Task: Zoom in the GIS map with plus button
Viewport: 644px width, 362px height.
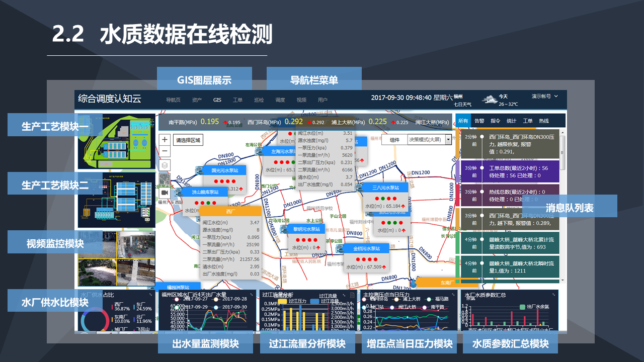Action: pyautogui.click(x=165, y=140)
